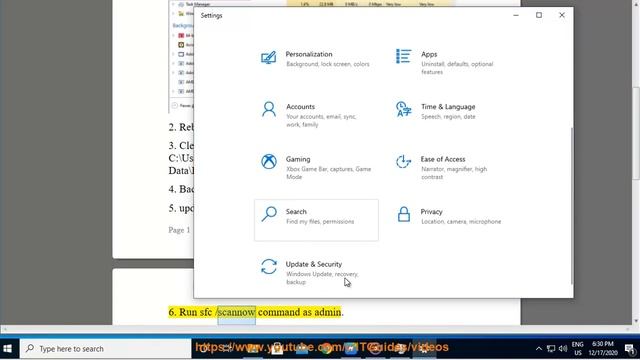
Task: Open the volume control tray icon
Action: click(x=563, y=349)
